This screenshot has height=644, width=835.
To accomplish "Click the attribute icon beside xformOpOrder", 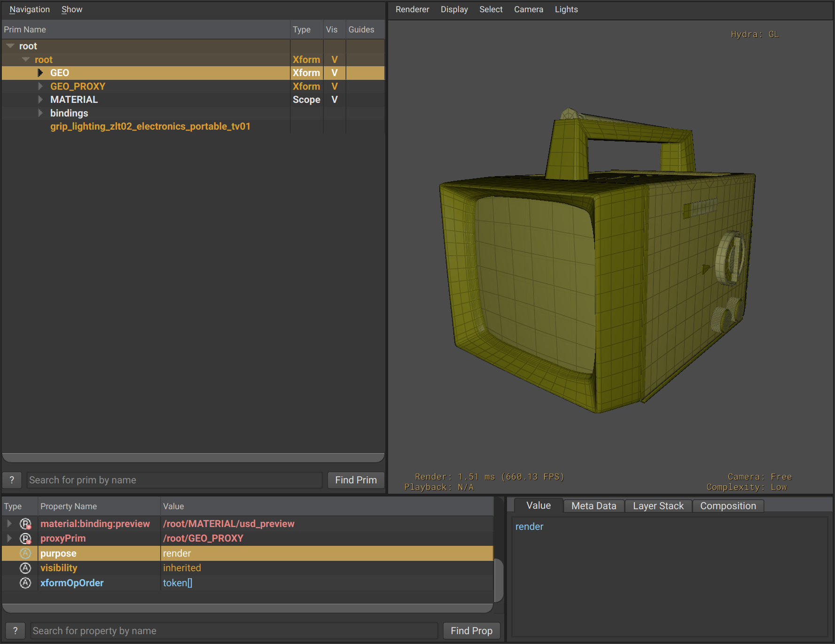I will pyautogui.click(x=25, y=583).
